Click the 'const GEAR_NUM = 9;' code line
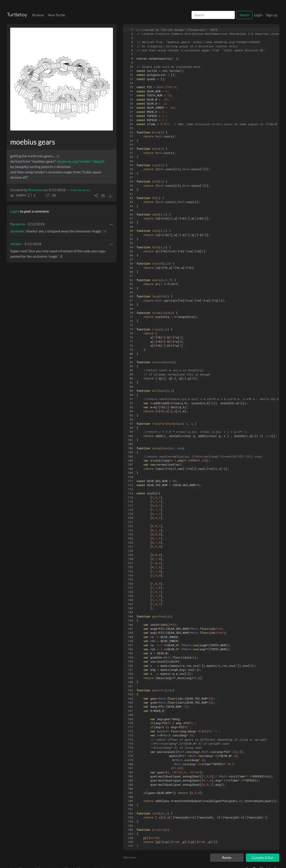The height and width of the screenshot is (868, 286). 153,91
